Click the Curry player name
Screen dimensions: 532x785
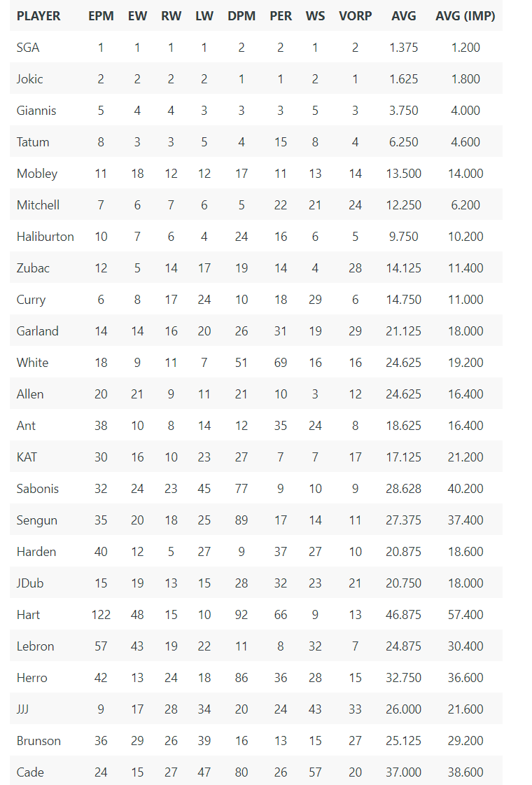[x=31, y=300]
